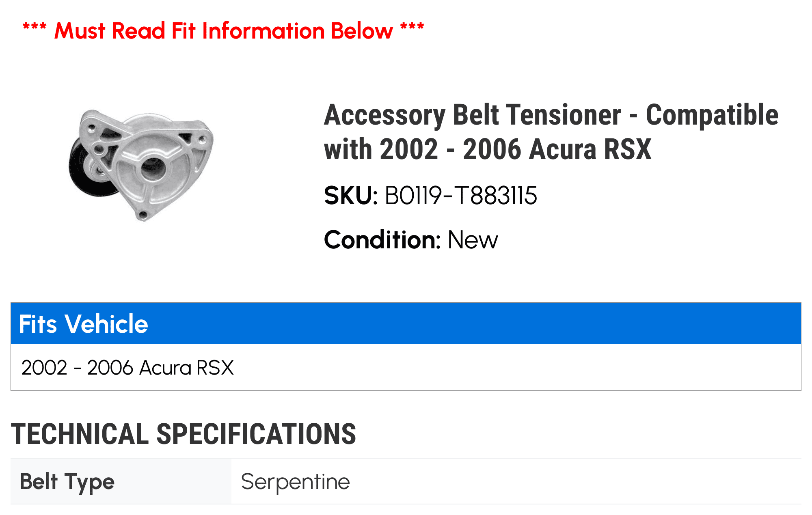Click the word Compatible in product title

[x=712, y=115]
